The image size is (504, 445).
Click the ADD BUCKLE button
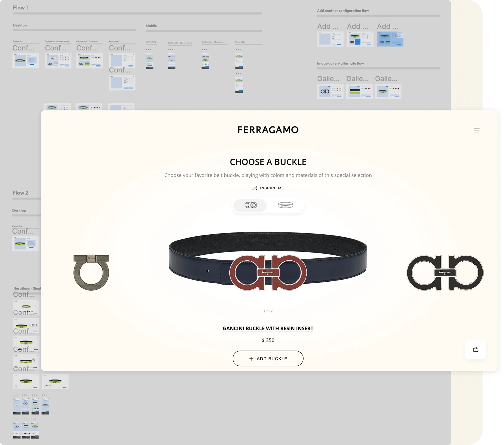click(x=268, y=359)
